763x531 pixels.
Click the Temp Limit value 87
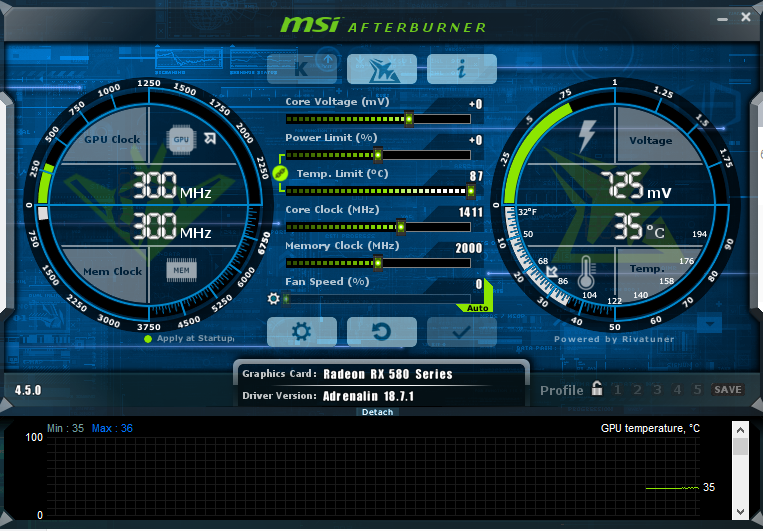point(476,176)
